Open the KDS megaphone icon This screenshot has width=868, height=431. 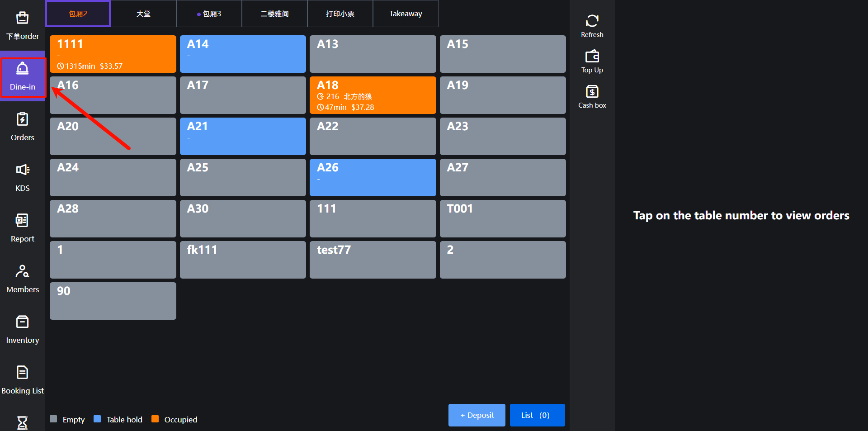(x=22, y=170)
